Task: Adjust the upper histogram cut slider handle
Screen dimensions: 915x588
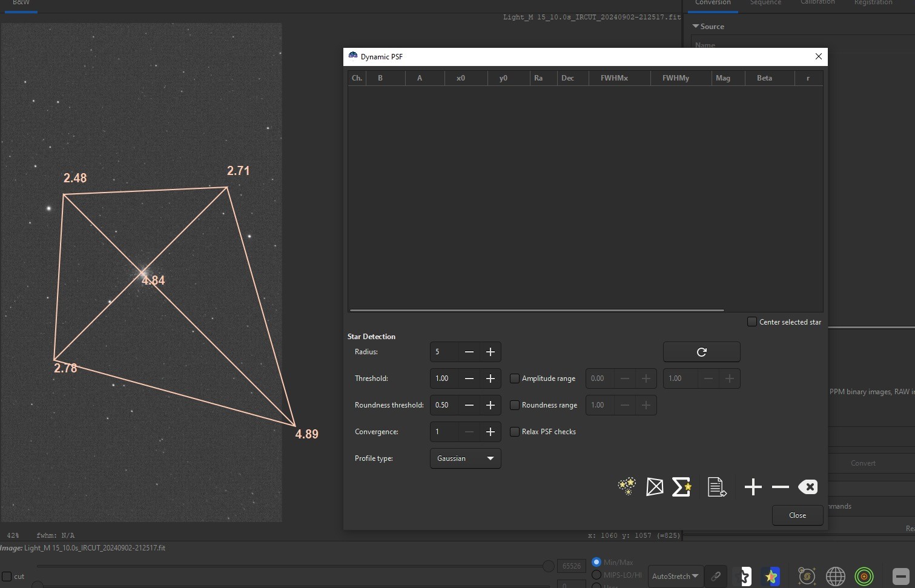Action: [548, 566]
